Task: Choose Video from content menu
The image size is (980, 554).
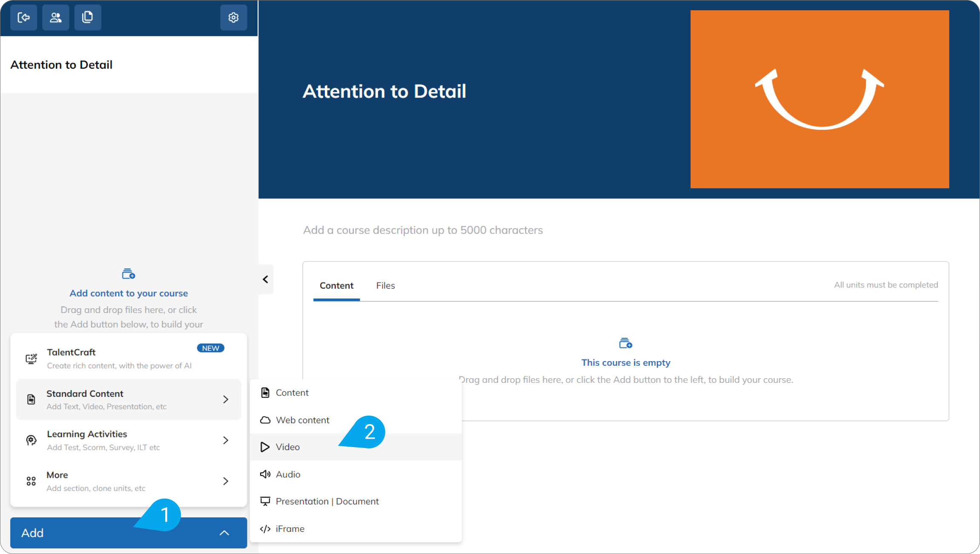Action: pos(356,447)
